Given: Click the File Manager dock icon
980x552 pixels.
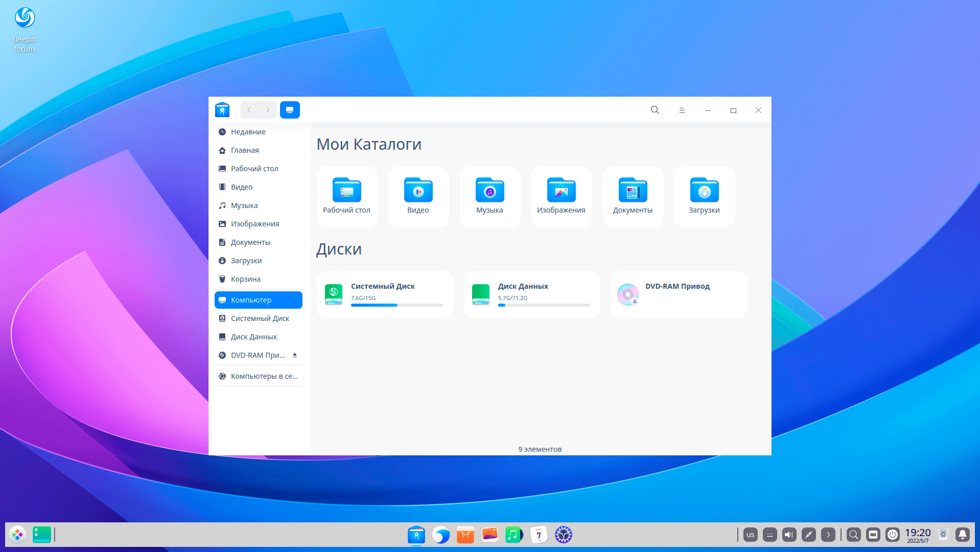Looking at the screenshot, I should point(416,535).
